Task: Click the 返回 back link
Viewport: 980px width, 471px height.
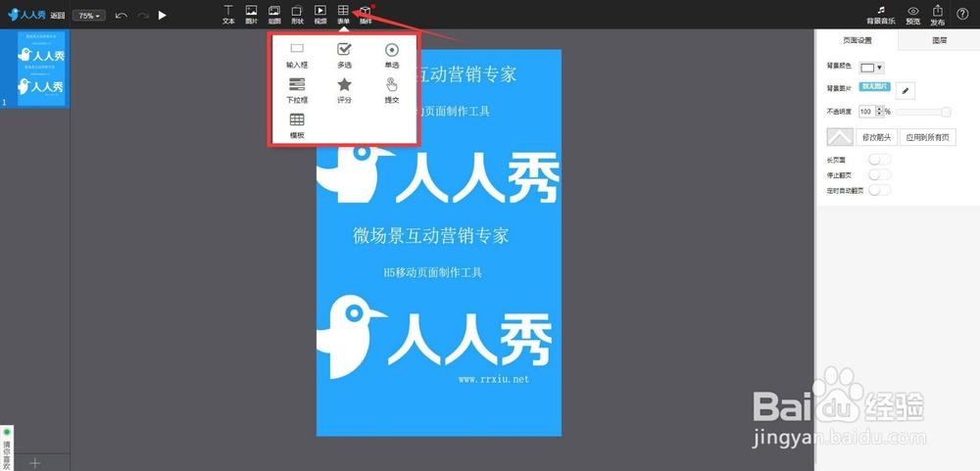Action: (x=58, y=15)
